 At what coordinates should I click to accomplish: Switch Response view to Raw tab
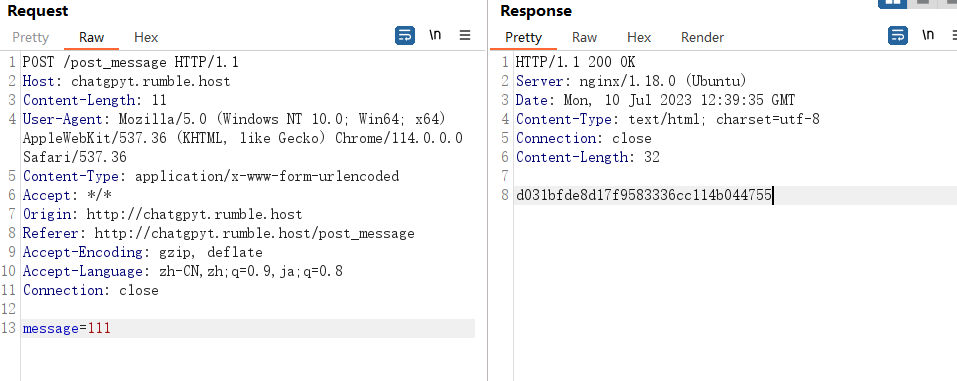[584, 37]
